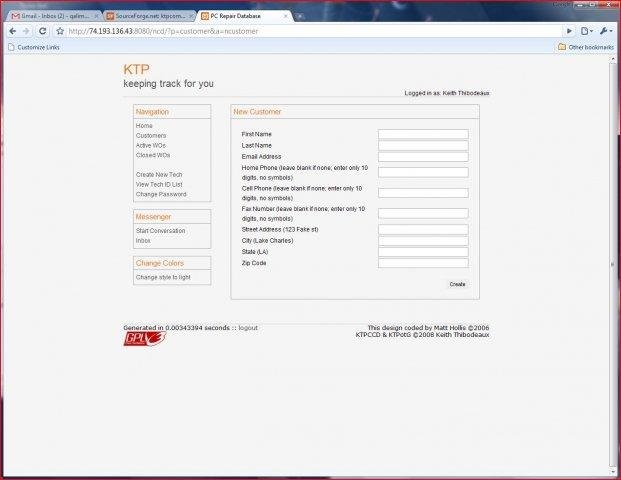The height and width of the screenshot is (480, 621).
Task: Close the PC Repair Database tab
Action: (x=286, y=16)
